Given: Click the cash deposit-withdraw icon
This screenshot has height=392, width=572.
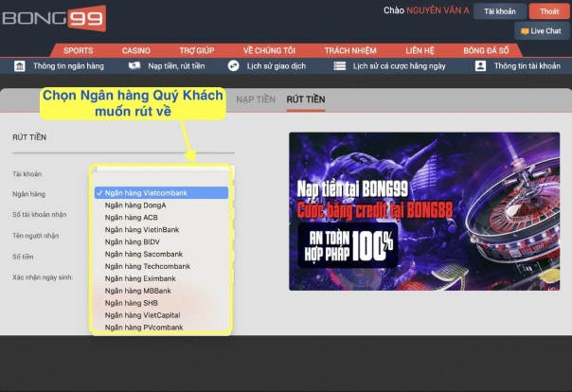Looking at the screenshot, I should tap(134, 66).
